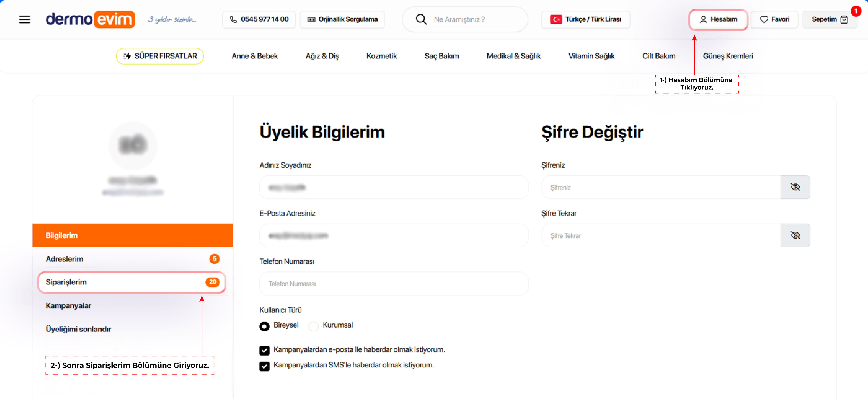Open Türkçe / Türk Lirası language selector

click(586, 19)
